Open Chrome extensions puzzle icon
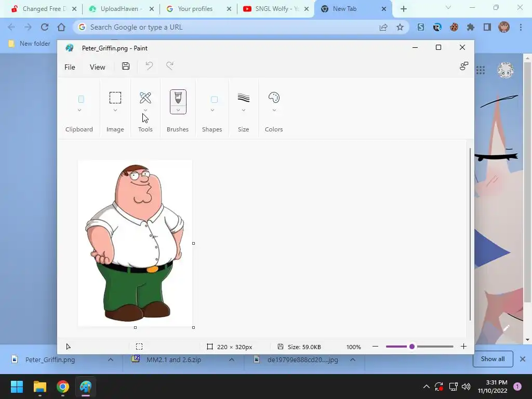 point(470,27)
